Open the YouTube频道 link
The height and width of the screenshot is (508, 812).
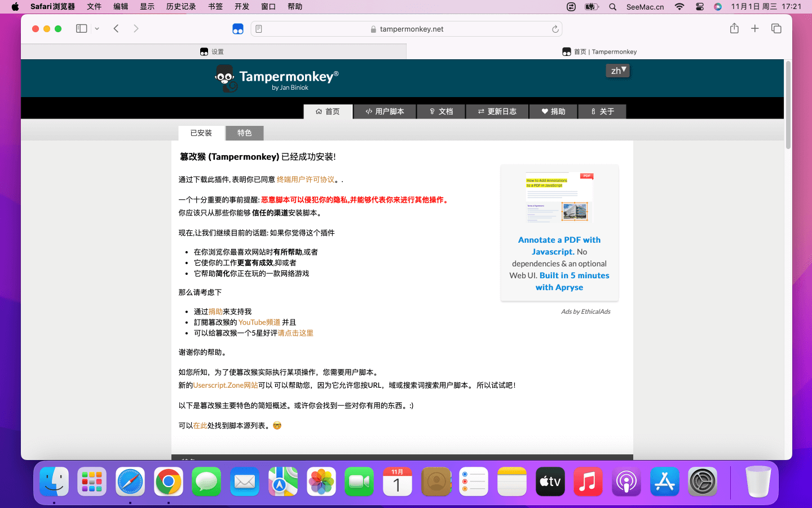pyautogui.click(x=259, y=322)
